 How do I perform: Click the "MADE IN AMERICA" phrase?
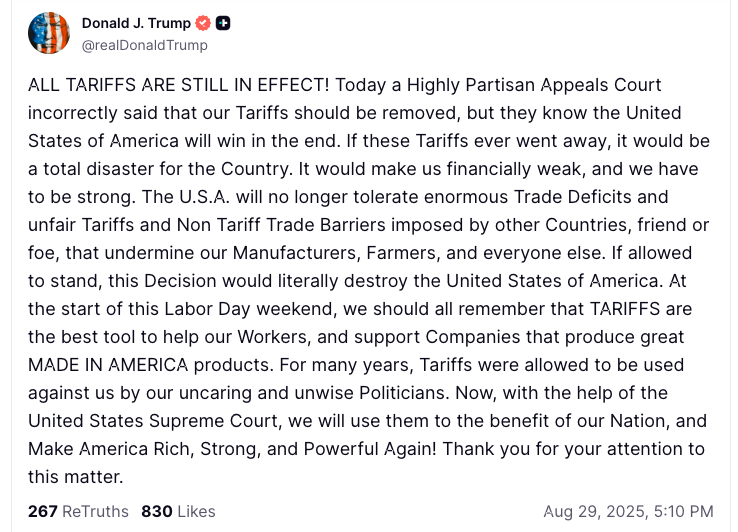point(108,365)
